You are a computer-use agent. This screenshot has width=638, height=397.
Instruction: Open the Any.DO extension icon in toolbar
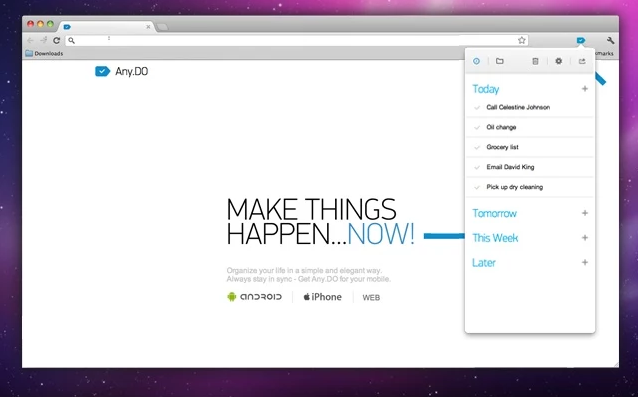[581, 40]
